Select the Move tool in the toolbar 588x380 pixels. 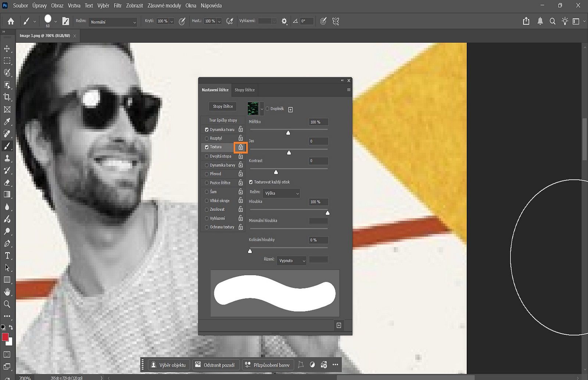(x=7, y=48)
